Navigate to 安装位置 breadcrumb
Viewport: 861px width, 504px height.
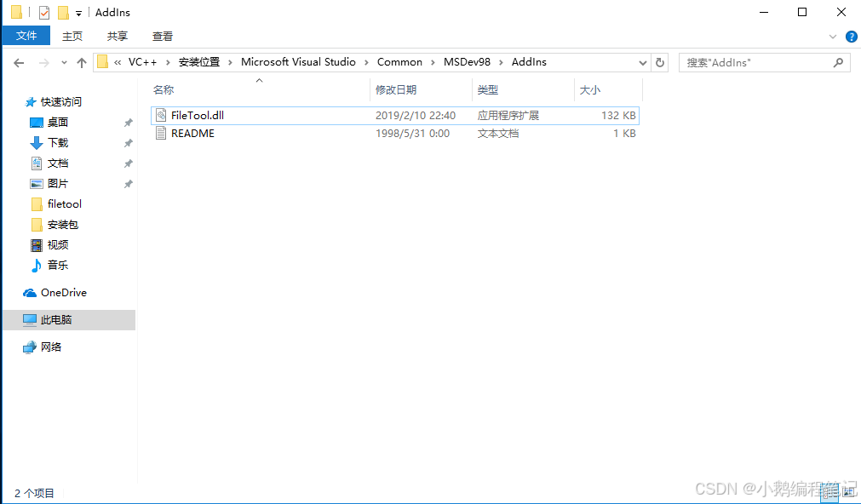(x=198, y=62)
